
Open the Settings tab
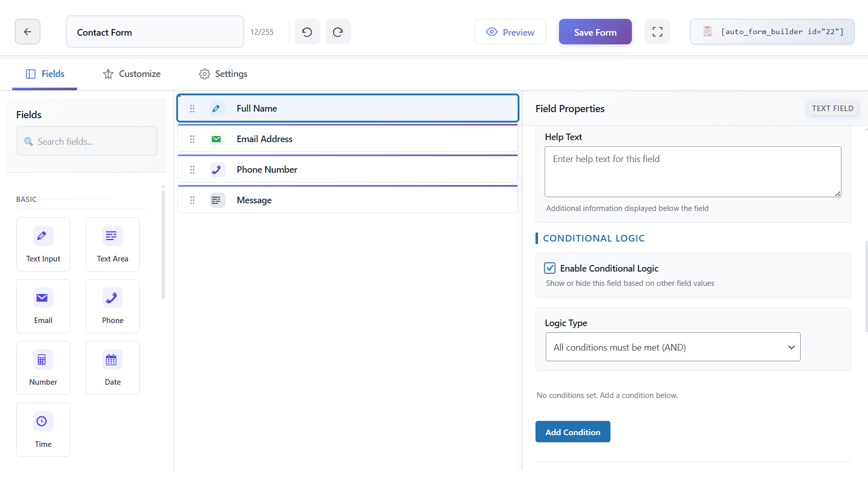pyautogui.click(x=223, y=74)
